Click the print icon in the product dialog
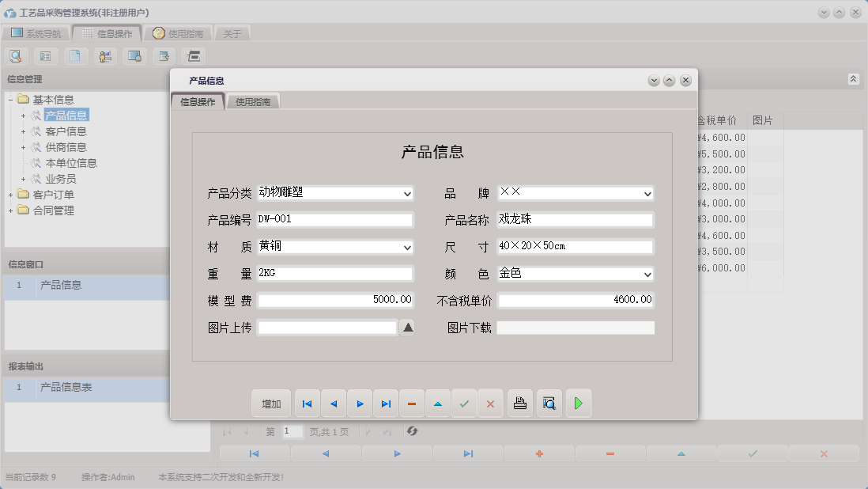 tap(519, 404)
